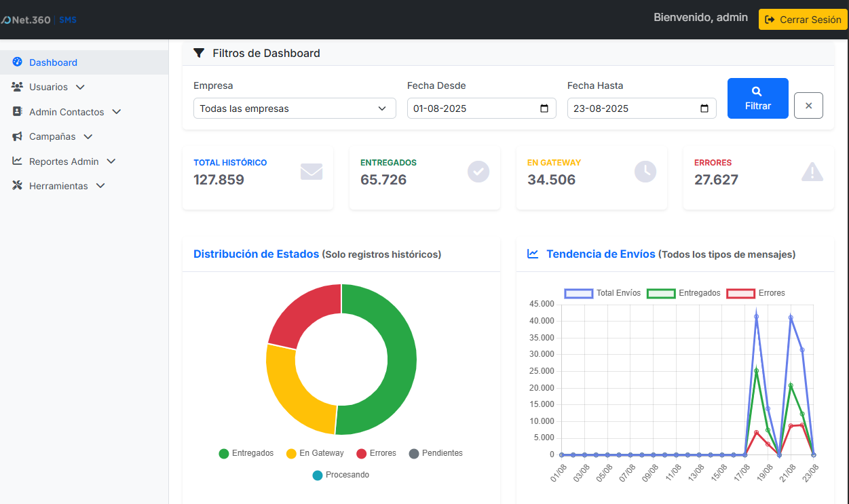
Task: Click En Gateway yellow legend swatch
Action: click(291, 453)
